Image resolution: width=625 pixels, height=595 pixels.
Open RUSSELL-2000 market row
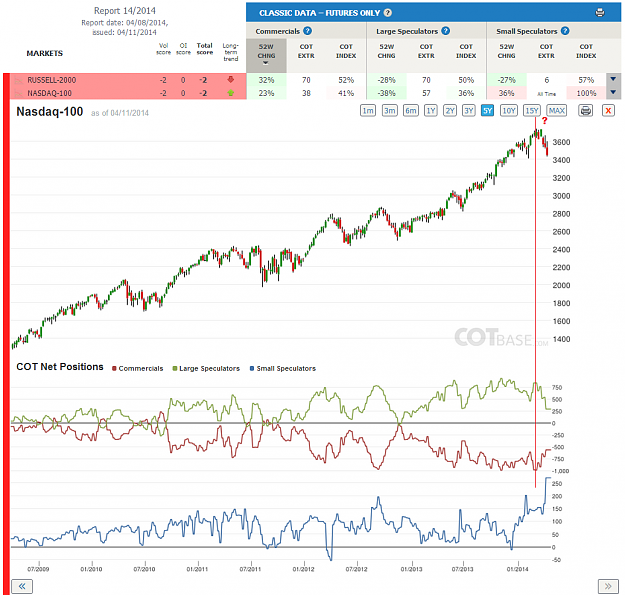pyautogui.click(x=128, y=80)
